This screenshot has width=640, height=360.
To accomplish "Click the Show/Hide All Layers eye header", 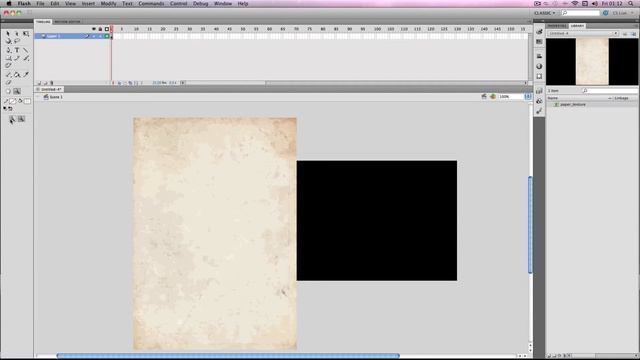I will click(x=94, y=29).
